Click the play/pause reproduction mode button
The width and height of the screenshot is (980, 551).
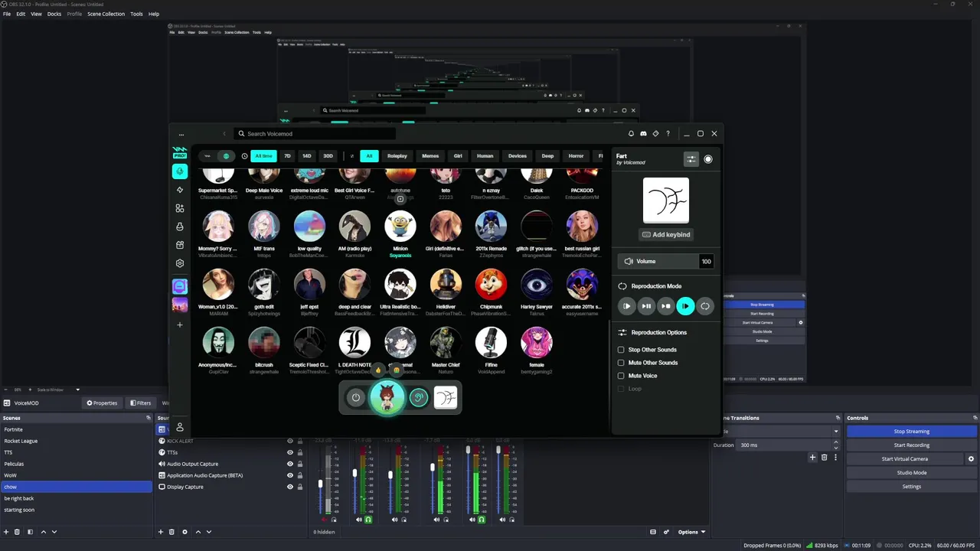point(646,306)
